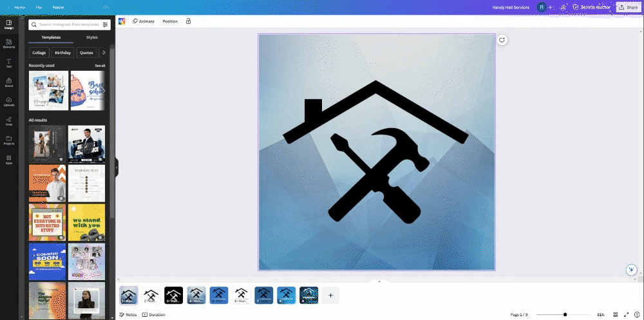
Task: Collapse the page thumbnails strip chevron
Action: [379, 282]
